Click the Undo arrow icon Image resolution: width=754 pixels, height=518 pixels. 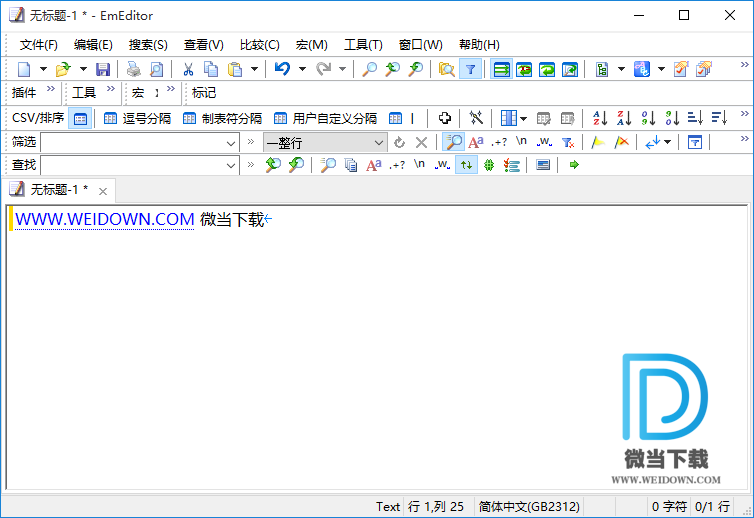coord(282,69)
